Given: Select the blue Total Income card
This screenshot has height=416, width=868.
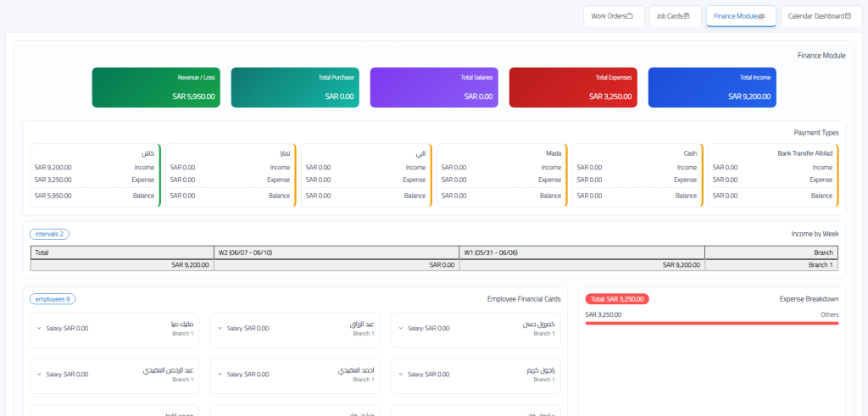Looking at the screenshot, I should point(712,87).
